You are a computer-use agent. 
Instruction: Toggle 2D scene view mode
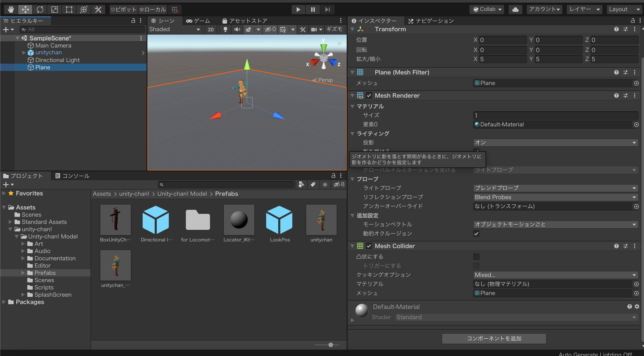[211, 30]
